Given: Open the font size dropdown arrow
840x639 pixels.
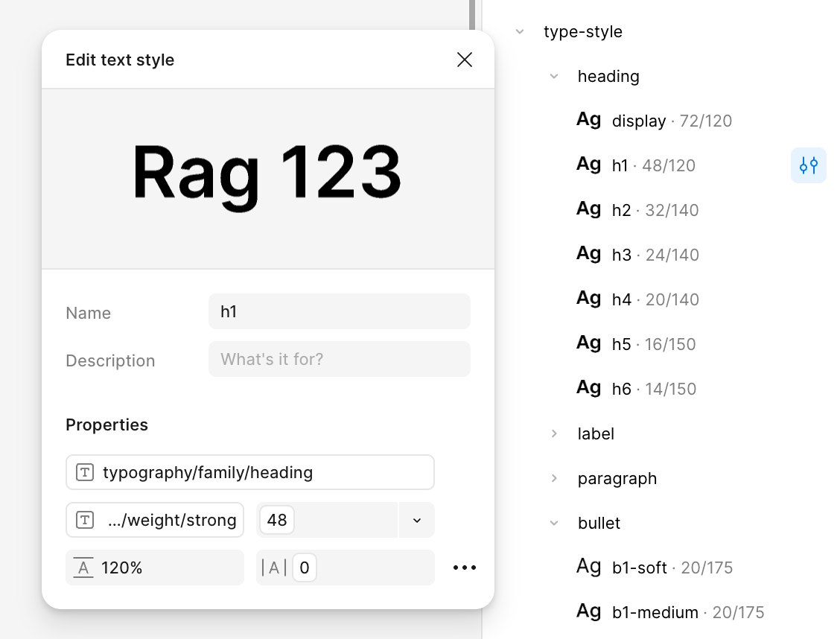Looking at the screenshot, I should click(417, 520).
